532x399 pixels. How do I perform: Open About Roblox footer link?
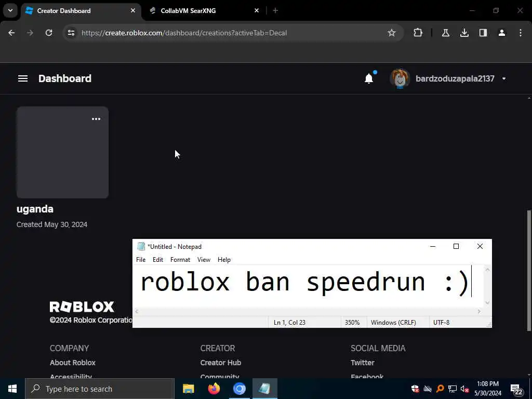point(73,363)
